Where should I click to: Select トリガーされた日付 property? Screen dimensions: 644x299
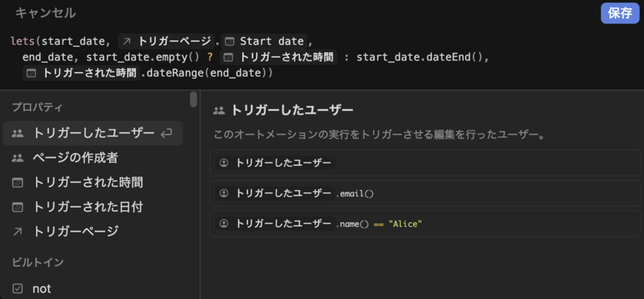click(93, 207)
